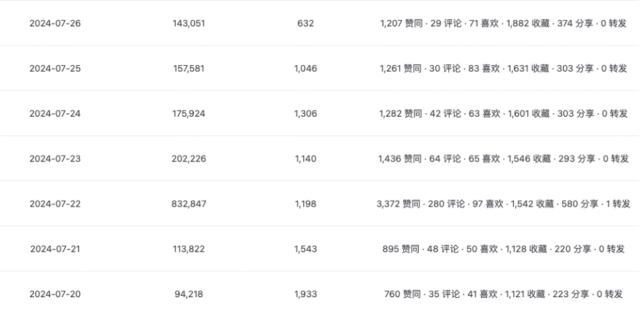Click the stats text starting 1,436 赞同
Image resolution: width=644 pixels, height=314 pixels.
(503, 158)
